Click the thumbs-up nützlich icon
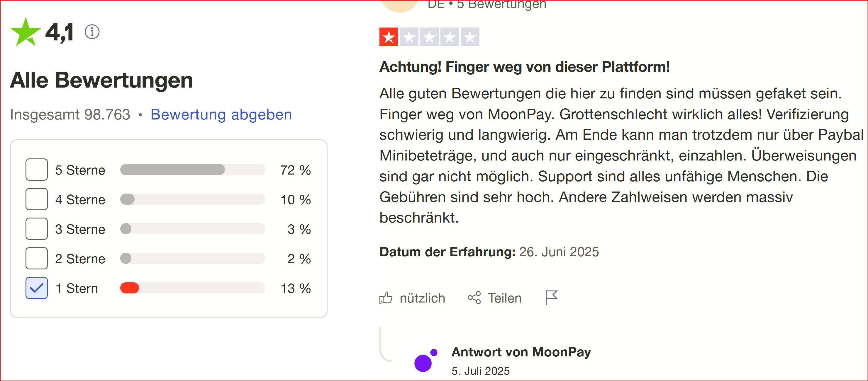The image size is (868, 381). click(x=386, y=298)
